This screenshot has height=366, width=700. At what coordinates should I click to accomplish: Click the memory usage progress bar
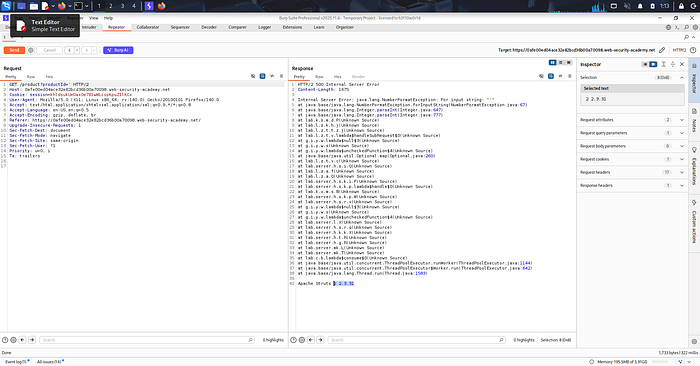660,362
